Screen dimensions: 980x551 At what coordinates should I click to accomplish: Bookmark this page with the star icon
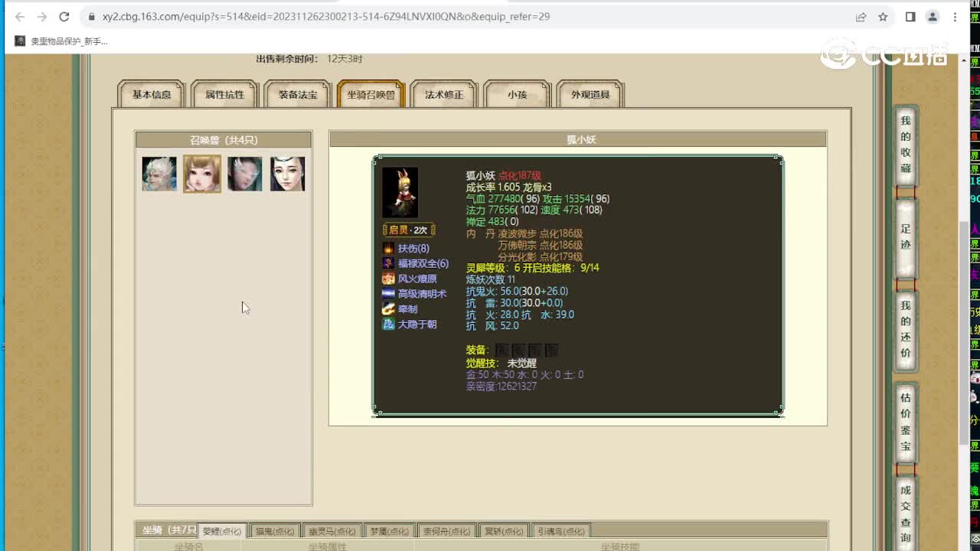[883, 16]
